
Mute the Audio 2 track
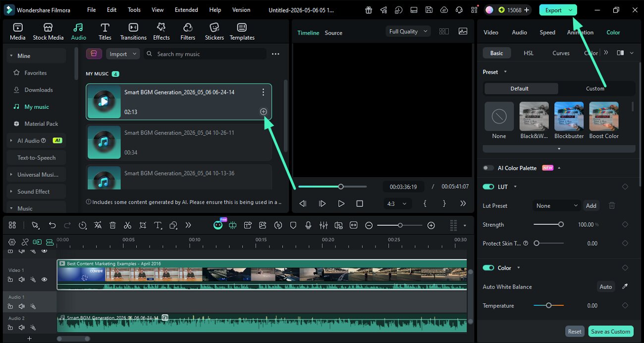tap(22, 328)
